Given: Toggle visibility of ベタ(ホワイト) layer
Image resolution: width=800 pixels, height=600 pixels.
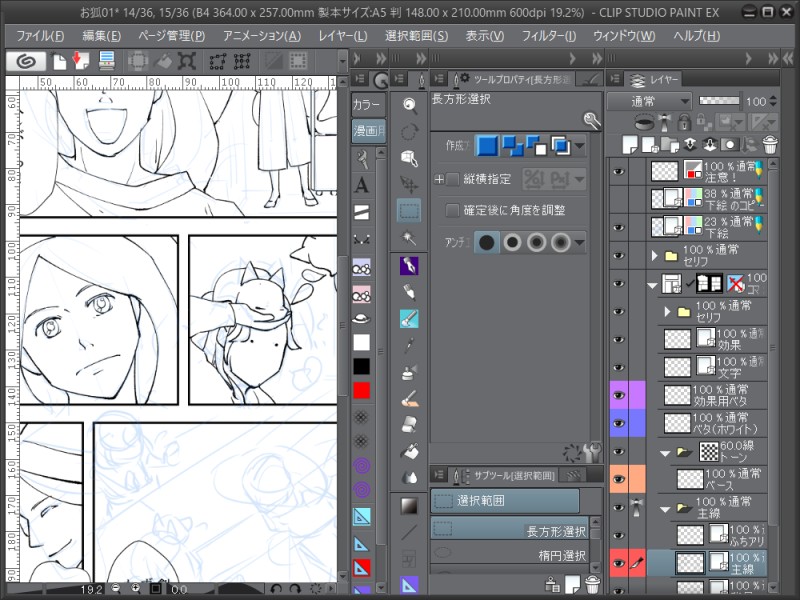Looking at the screenshot, I should click(619, 423).
